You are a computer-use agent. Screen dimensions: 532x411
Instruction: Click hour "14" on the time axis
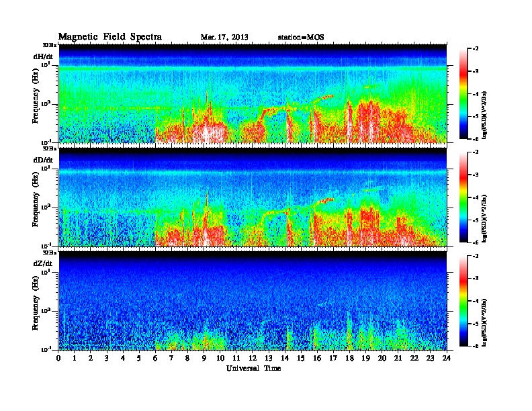pyautogui.click(x=285, y=359)
